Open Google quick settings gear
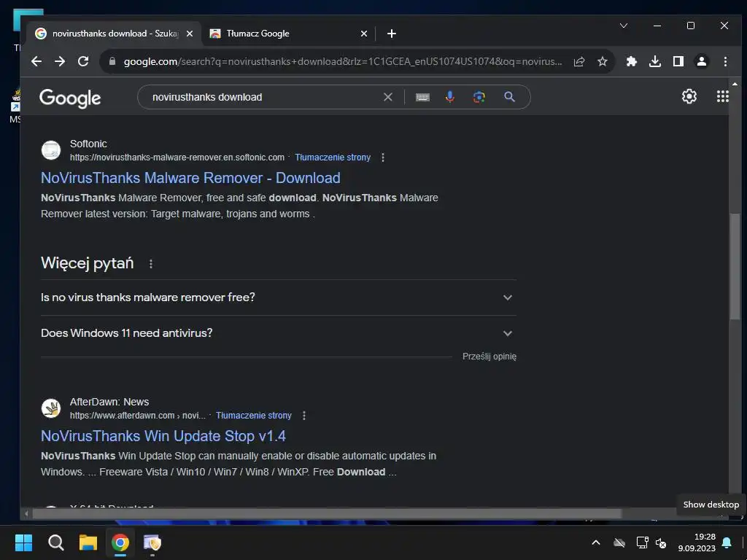This screenshot has height=560, width=747. tap(689, 97)
